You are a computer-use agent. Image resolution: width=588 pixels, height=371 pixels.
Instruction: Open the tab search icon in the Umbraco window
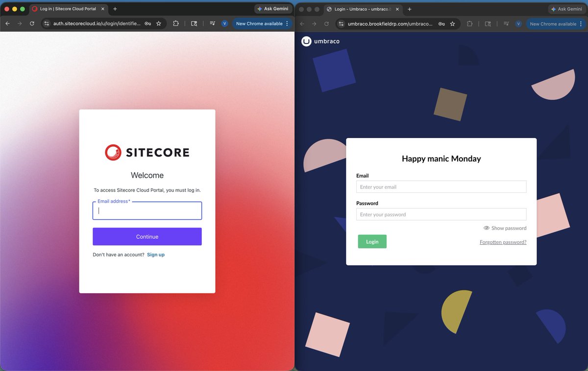488,23
